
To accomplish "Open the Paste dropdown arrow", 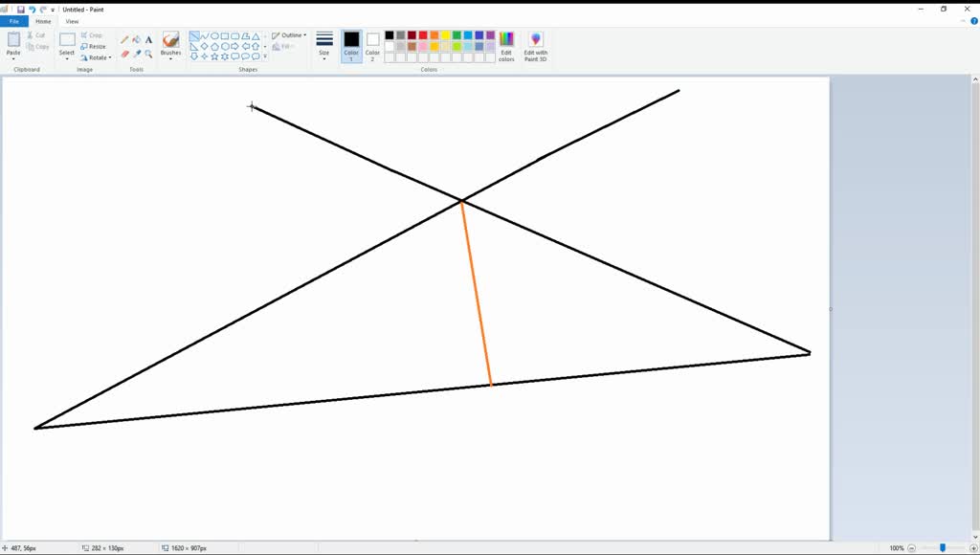I will coord(13,58).
